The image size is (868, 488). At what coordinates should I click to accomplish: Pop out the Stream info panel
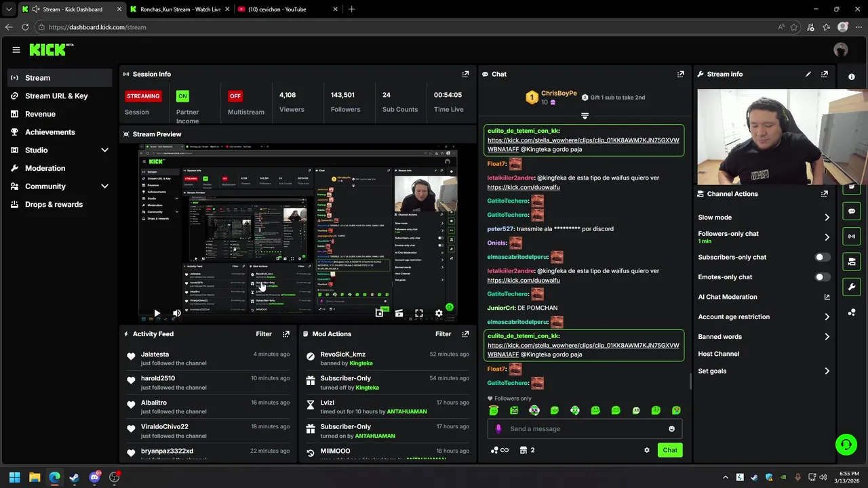coord(824,74)
